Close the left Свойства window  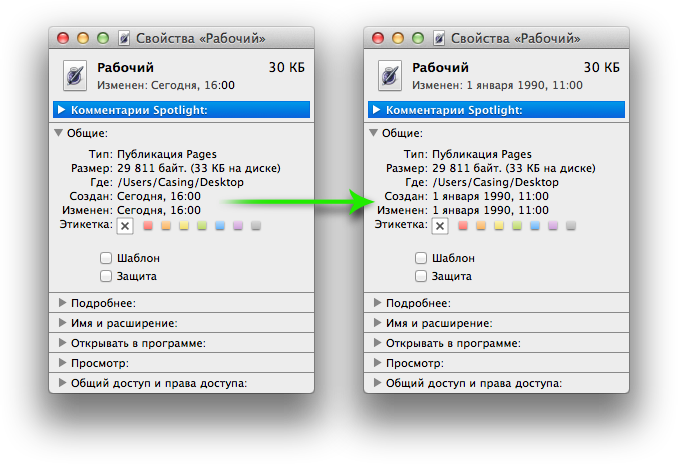(x=63, y=38)
